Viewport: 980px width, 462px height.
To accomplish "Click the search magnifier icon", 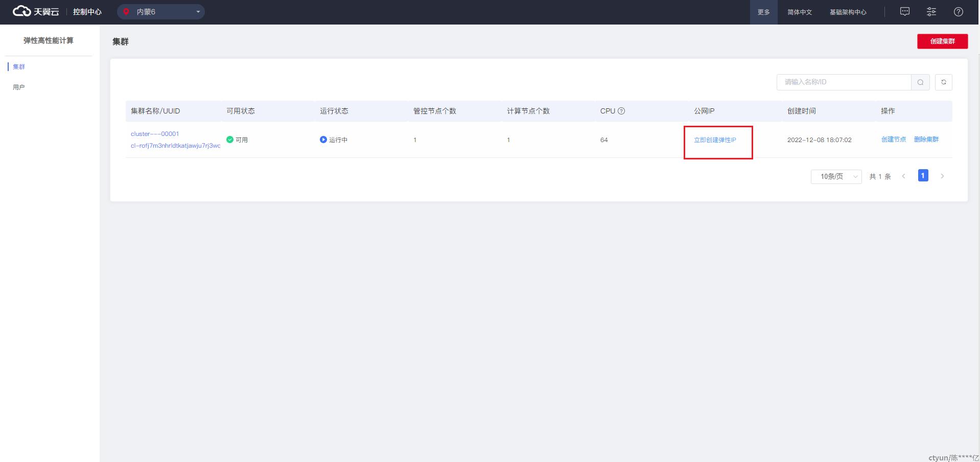I will 920,82.
